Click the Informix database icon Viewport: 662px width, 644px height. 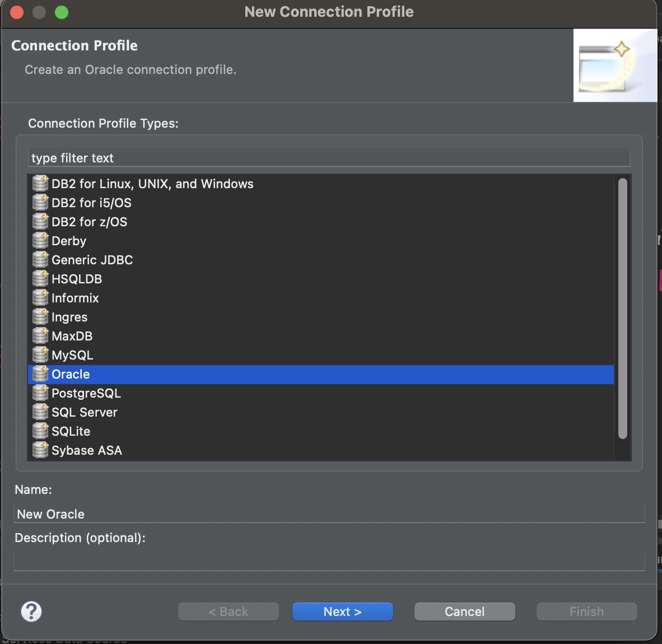click(x=40, y=297)
